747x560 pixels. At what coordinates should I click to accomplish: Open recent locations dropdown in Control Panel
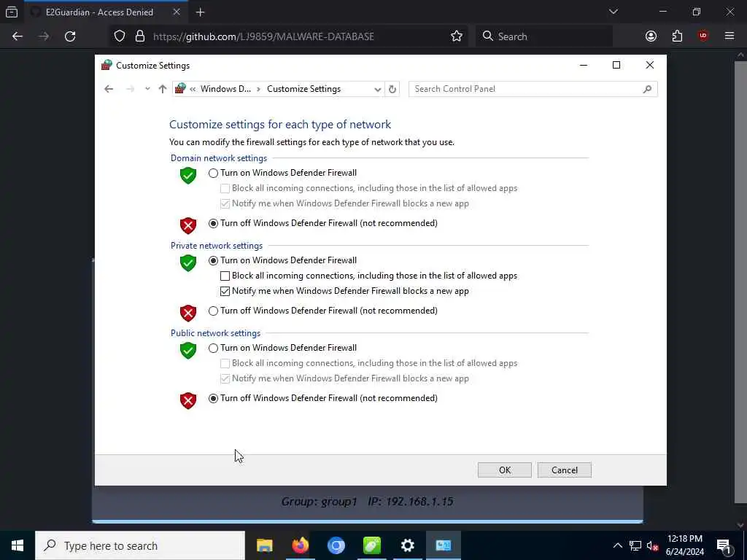(147, 89)
